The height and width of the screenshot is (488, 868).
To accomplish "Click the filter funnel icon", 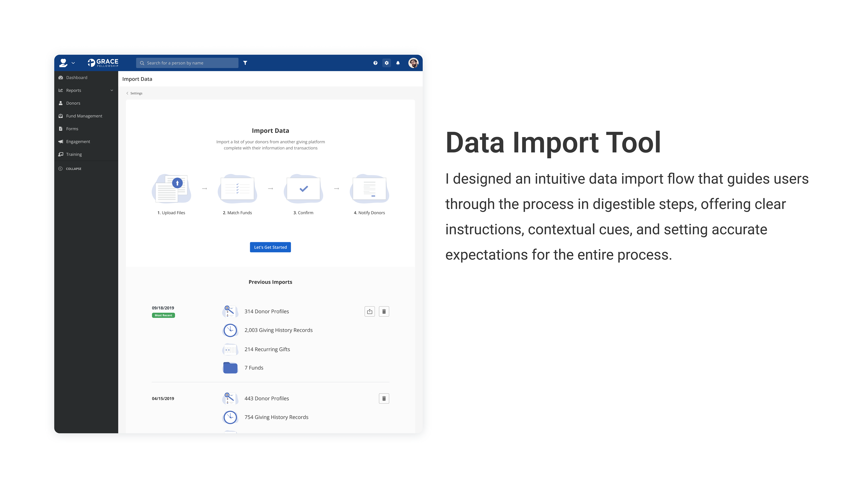I will 245,63.
